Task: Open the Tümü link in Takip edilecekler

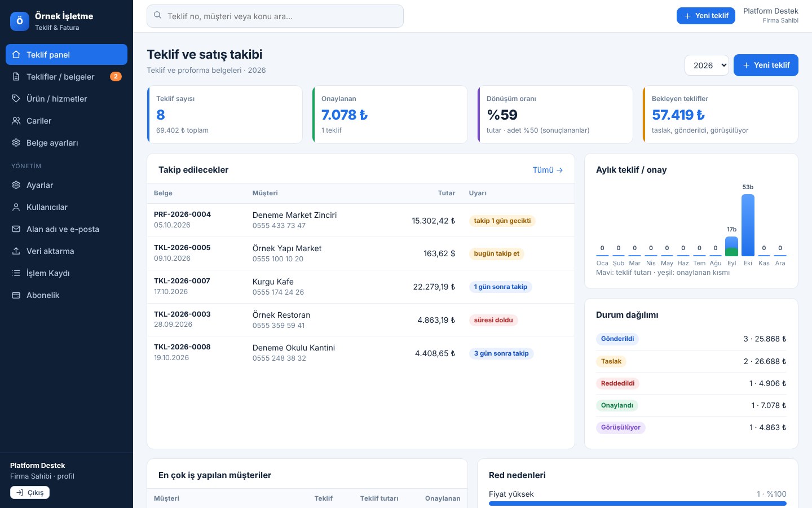Action: (x=548, y=170)
